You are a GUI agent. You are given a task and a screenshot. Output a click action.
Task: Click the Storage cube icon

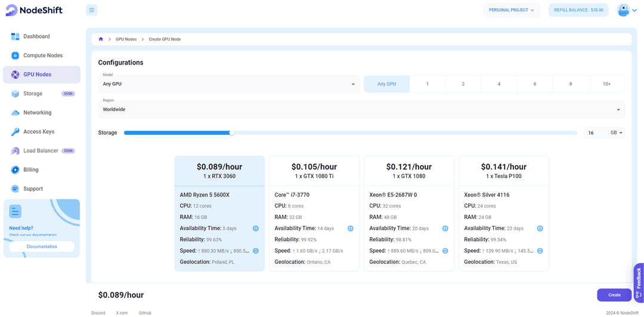15,94
